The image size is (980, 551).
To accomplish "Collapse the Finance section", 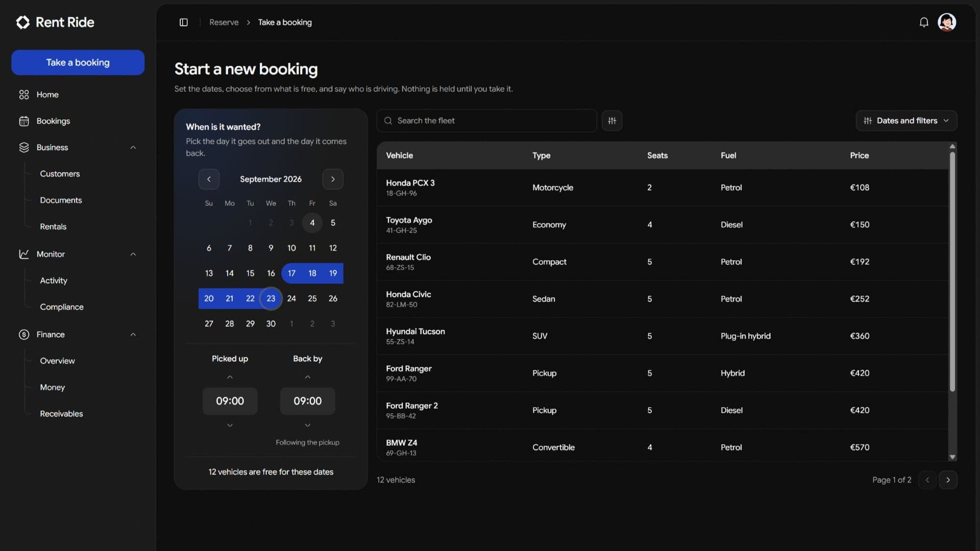I will click(x=133, y=335).
